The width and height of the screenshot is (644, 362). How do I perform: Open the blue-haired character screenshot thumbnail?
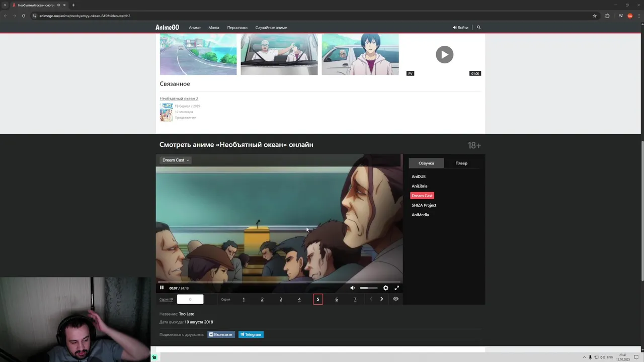click(x=360, y=54)
